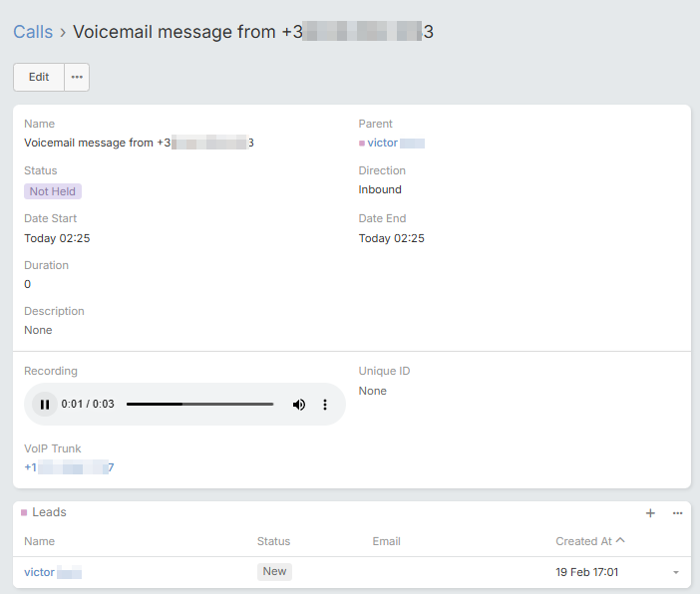700x594 pixels.
Task: Click the Leads panel title
Action: (x=49, y=512)
